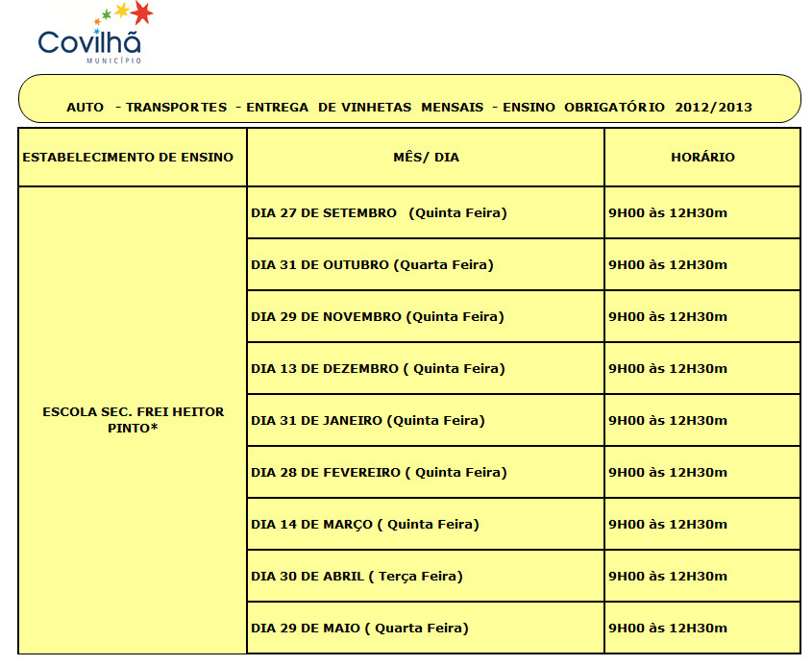Select the Auto-Transportes title banner

coord(409,107)
